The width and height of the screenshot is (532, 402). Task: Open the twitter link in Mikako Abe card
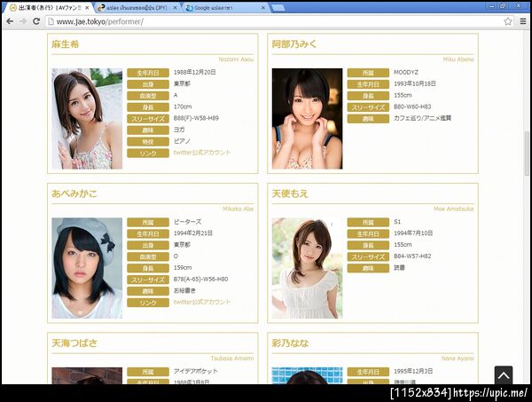point(202,302)
